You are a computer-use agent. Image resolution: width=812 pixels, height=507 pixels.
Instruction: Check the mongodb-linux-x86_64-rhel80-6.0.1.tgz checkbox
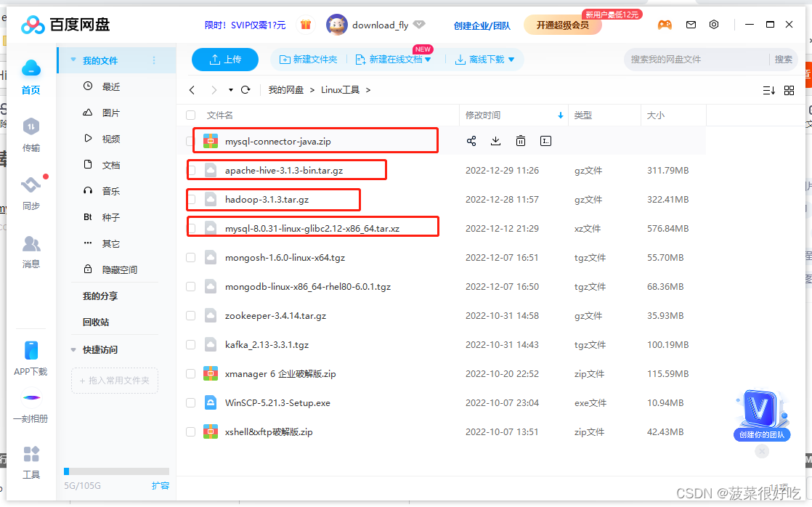coord(190,286)
